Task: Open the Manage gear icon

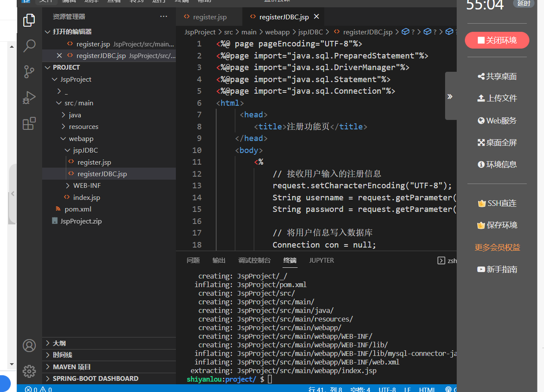Action: click(29, 371)
